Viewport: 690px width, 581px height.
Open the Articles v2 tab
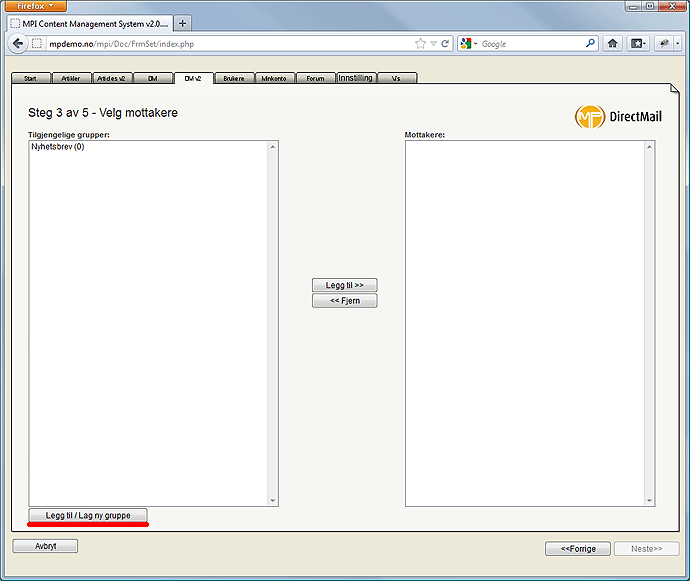[x=111, y=78]
